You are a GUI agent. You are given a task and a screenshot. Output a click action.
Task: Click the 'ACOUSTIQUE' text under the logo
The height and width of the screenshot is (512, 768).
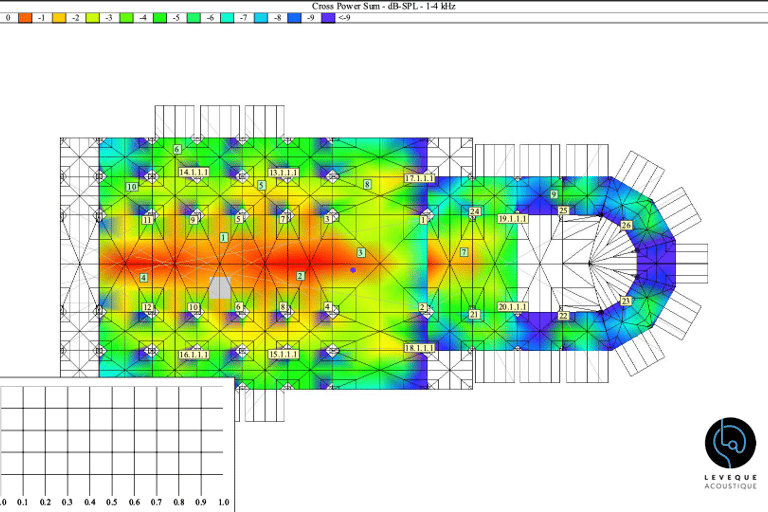pos(731,486)
